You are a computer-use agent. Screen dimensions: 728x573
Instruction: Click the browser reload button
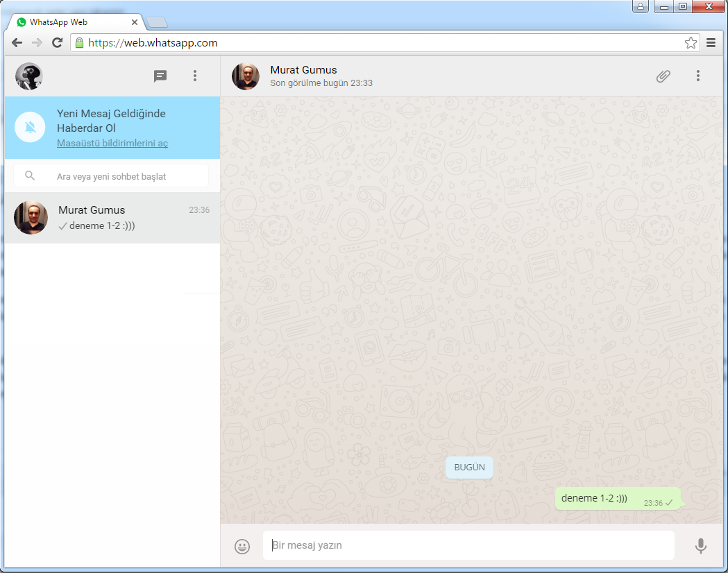(x=58, y=43)
